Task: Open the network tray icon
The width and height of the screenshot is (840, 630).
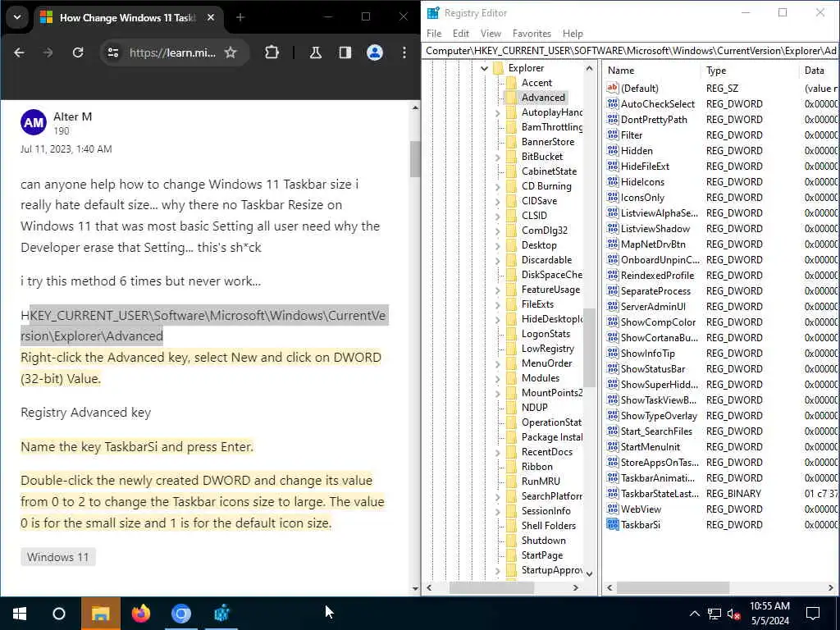Action: [x=714, y=614]
